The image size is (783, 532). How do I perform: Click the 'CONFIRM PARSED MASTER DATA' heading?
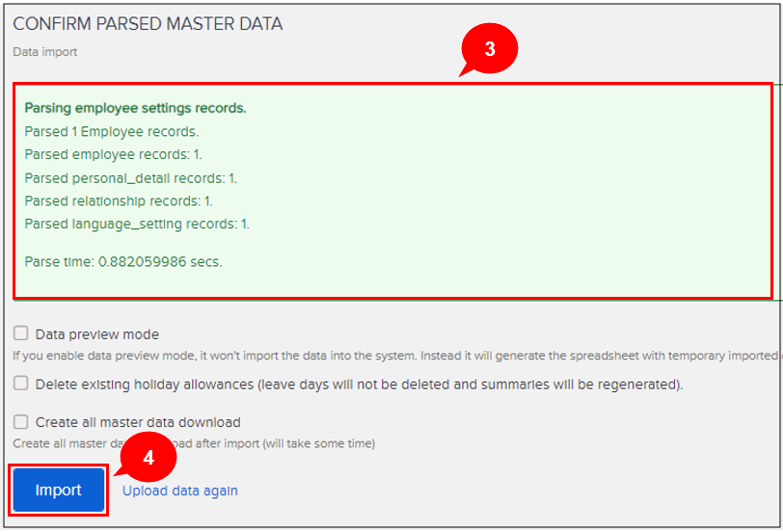point(148,24)
